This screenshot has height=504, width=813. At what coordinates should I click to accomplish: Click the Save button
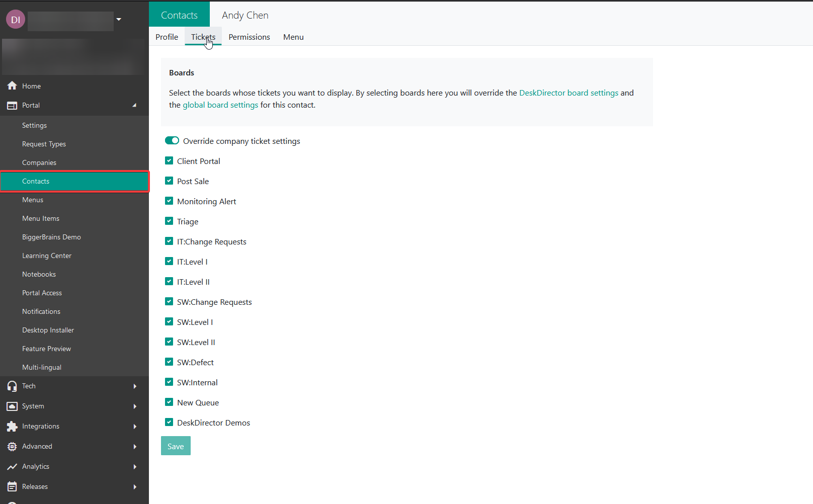[x=176, y=446]
